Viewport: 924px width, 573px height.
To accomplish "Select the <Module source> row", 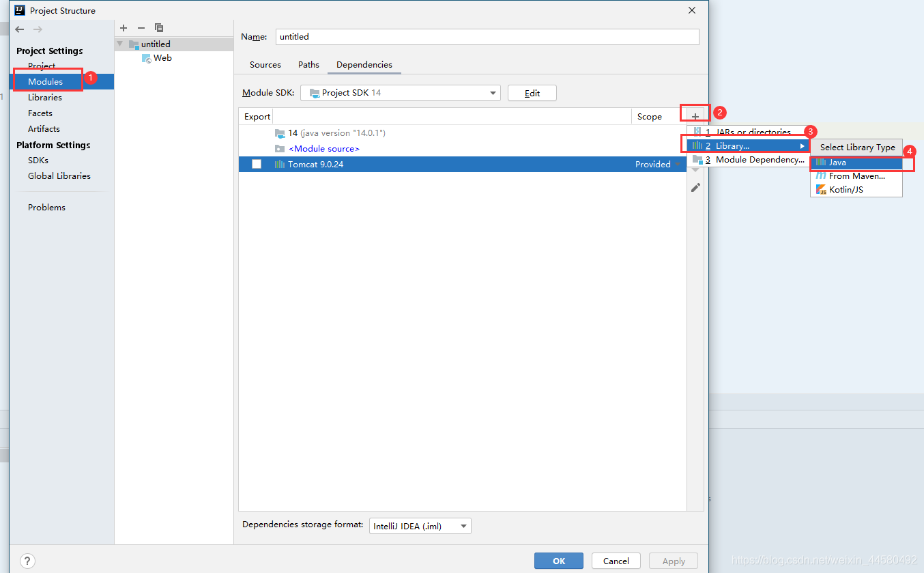I will [462, 149].
